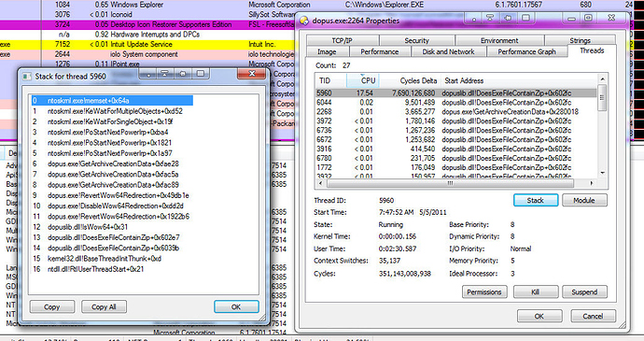Image resolution: width=644 pixels, height=341 pixels.
Task: Select thread row TID 6736
Action: click(x=456, y=130)
